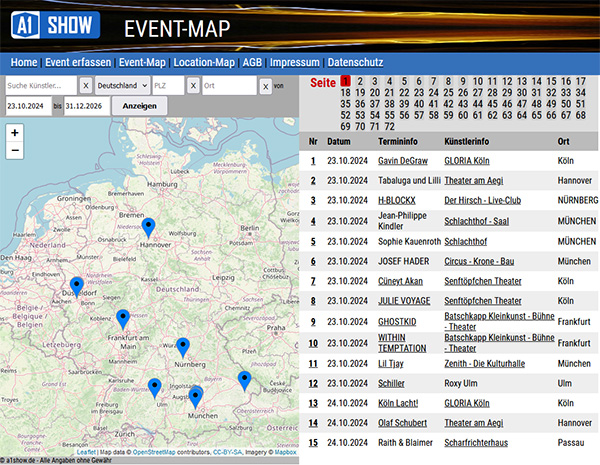600x465 pixels.
Task: Open the OpenStreetMap attribution link
Action: pos(154,452)
